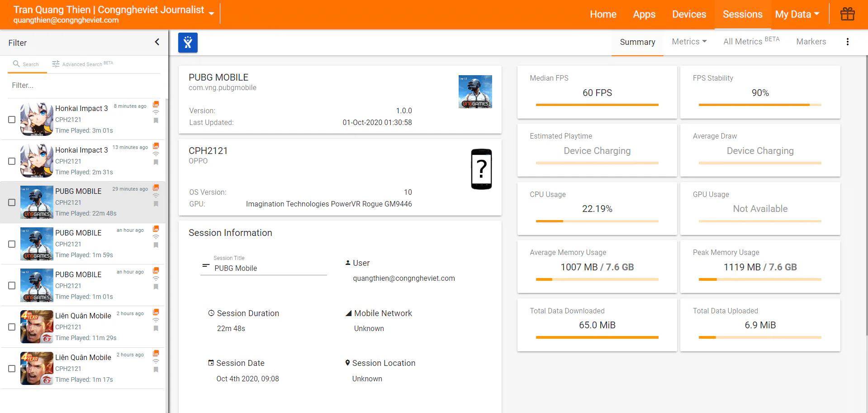Switch to the Summary tab
The width and height of the screenshot is (868, 413).
[637, 42]
